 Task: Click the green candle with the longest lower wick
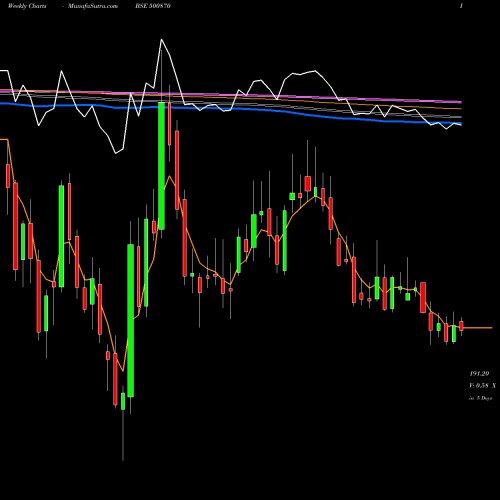tap(123, 401)
